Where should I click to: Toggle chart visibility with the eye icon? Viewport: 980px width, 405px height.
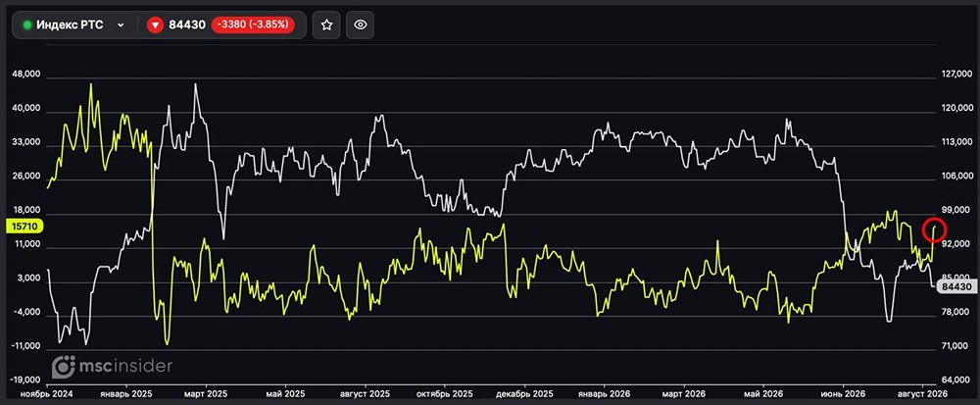[360, 25]
